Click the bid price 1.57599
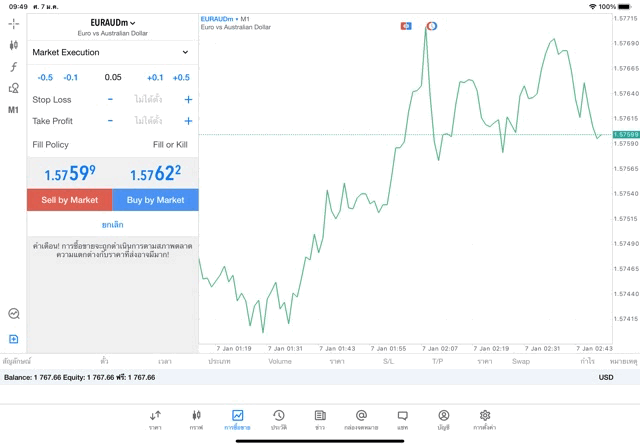The image size is (640, 447). coord(70,173)
